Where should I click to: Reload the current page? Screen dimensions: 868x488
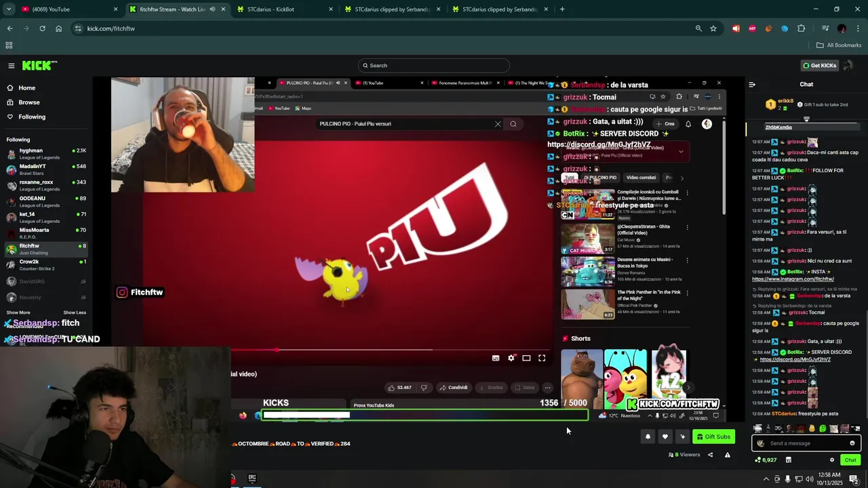pyautogui.click(x=42, y=28)
